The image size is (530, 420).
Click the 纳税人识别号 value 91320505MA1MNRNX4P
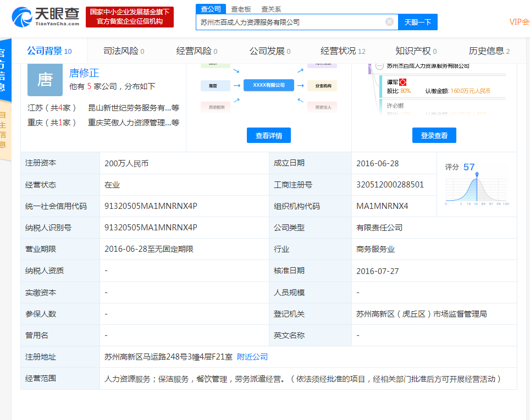pos(151,228)
